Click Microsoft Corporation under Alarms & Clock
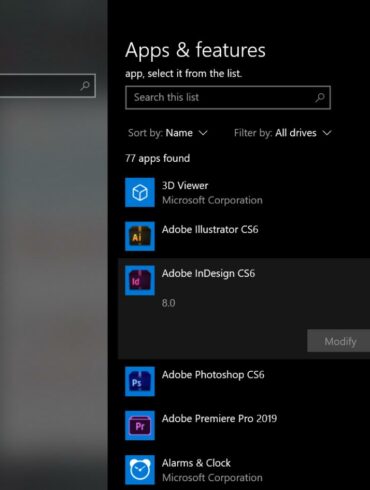 (212, 478)
